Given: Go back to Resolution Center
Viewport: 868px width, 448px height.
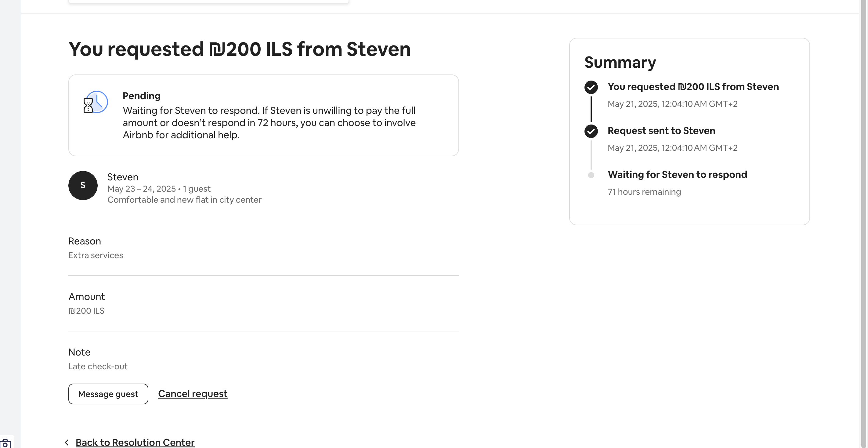Looking at the screenshot, I should 135,442.
